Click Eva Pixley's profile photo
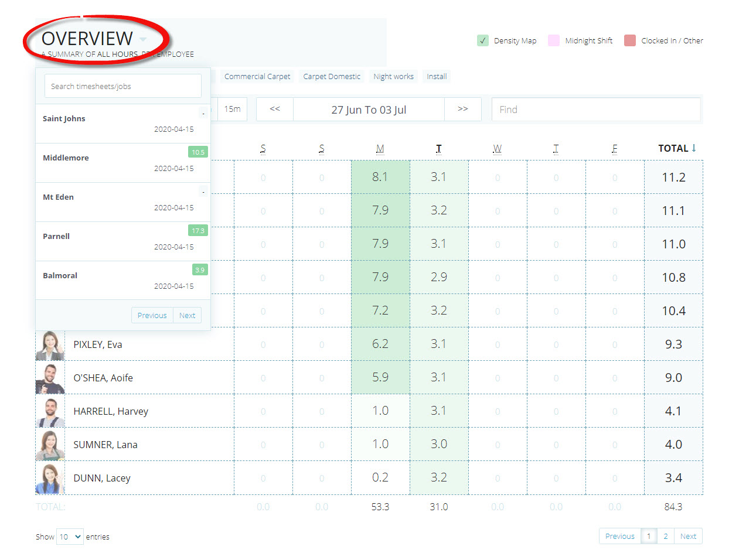The height and width of the screenshot is (560, 739). pos(50,345)
